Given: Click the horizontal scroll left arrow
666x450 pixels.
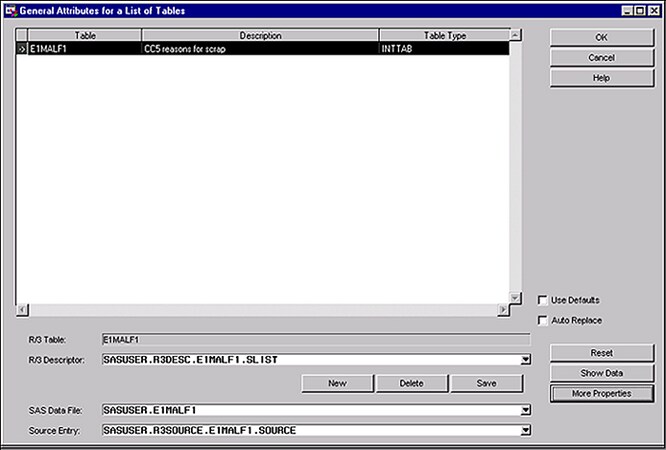Looking at the screenshot, I should coord(23,310).
